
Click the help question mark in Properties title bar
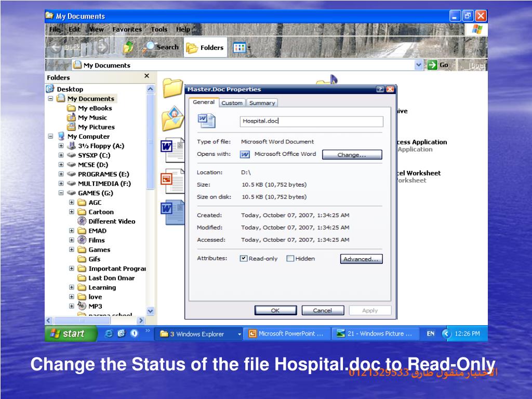pos(380,89)
